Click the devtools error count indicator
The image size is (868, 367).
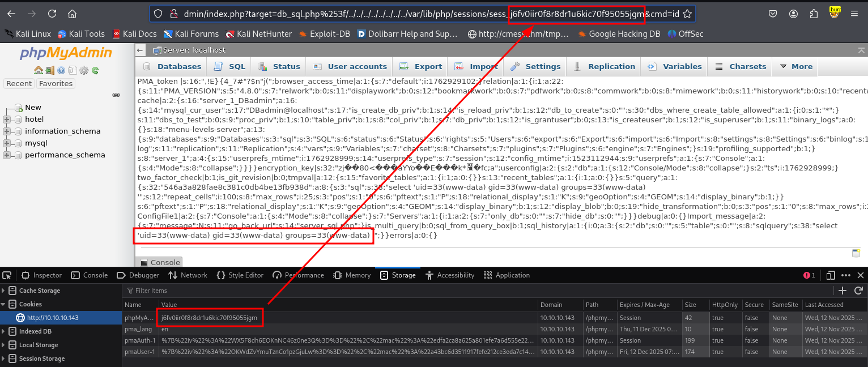(809, 275)
